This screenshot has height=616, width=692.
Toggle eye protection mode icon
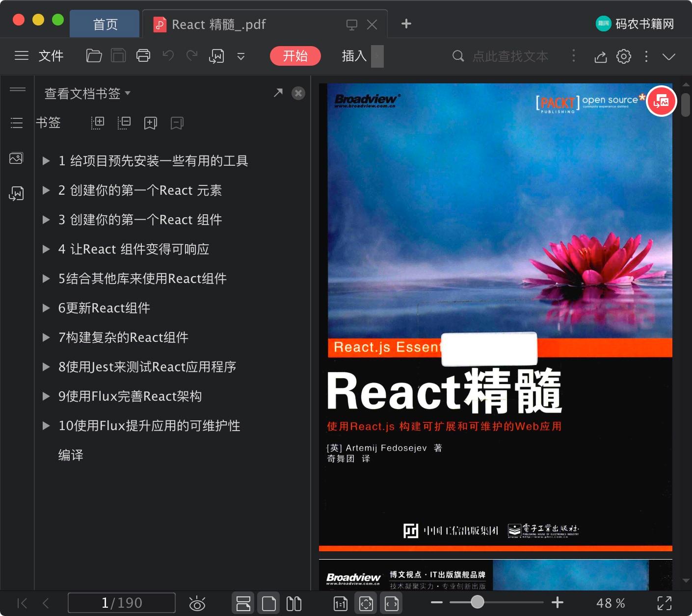pyautogui.click(x=197, y=604)
